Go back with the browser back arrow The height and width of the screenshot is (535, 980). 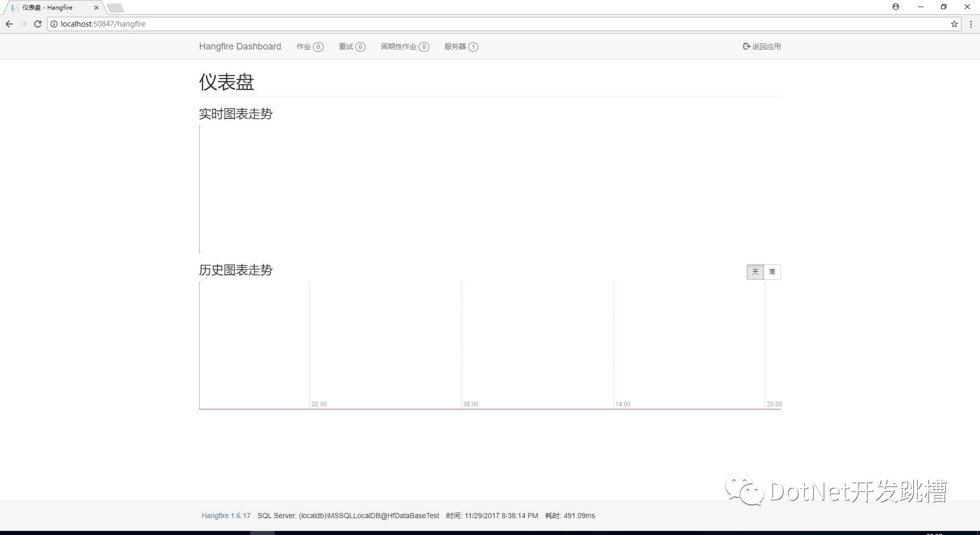pos(9,24)
